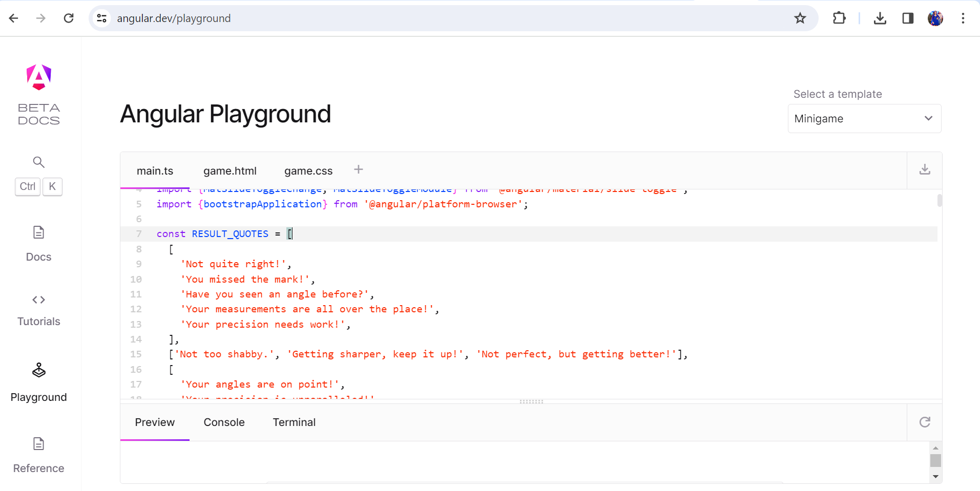Bookmark this page with the star icon
The width and height of the screenshot is (980, 491).
[800, 18]
